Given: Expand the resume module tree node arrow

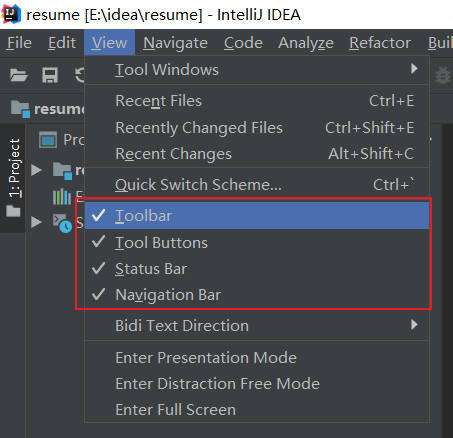Looking at the screenshot, I should [36, 170].
